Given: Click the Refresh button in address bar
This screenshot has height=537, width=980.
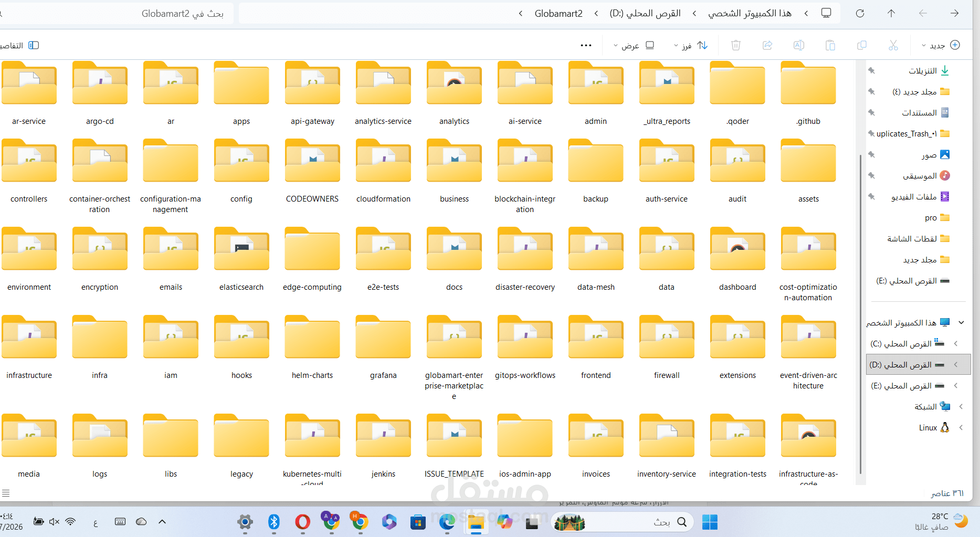Looking at the screenshot, I should click(x=860, y=13).
